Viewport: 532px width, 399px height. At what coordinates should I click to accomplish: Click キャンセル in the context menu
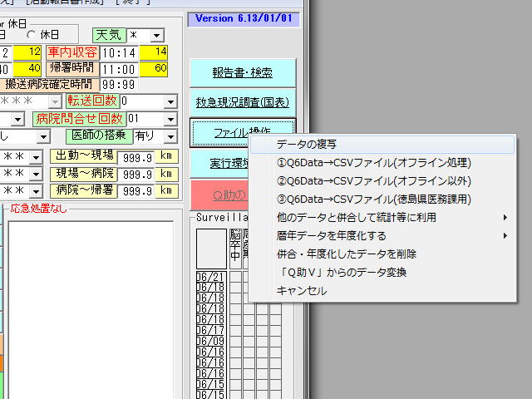click(301, 291)
